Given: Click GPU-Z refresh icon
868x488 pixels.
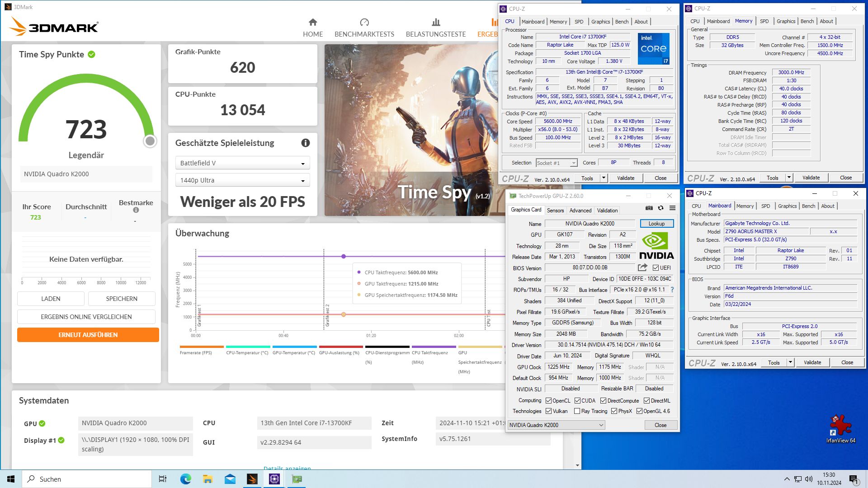Looking at the screenshot, I should coord(661,208).
